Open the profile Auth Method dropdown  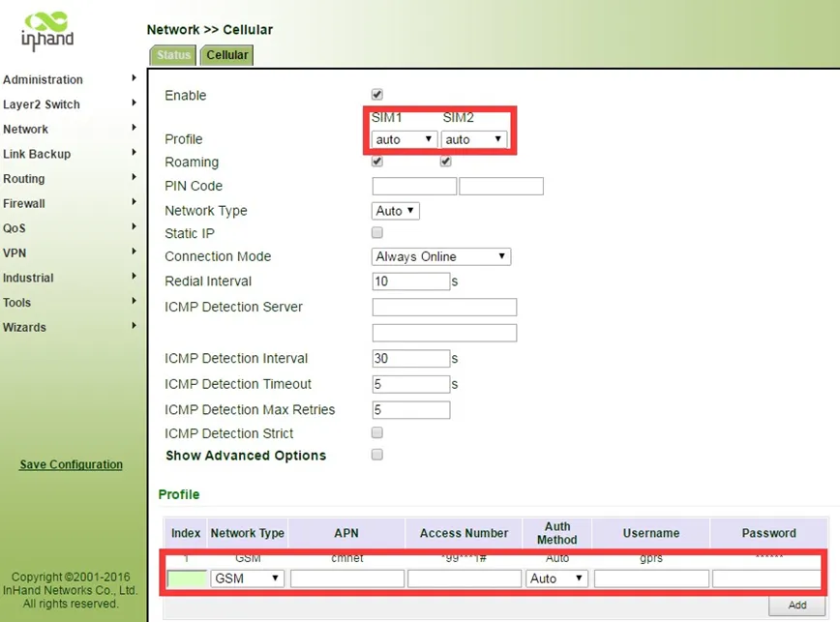point(556,578)
